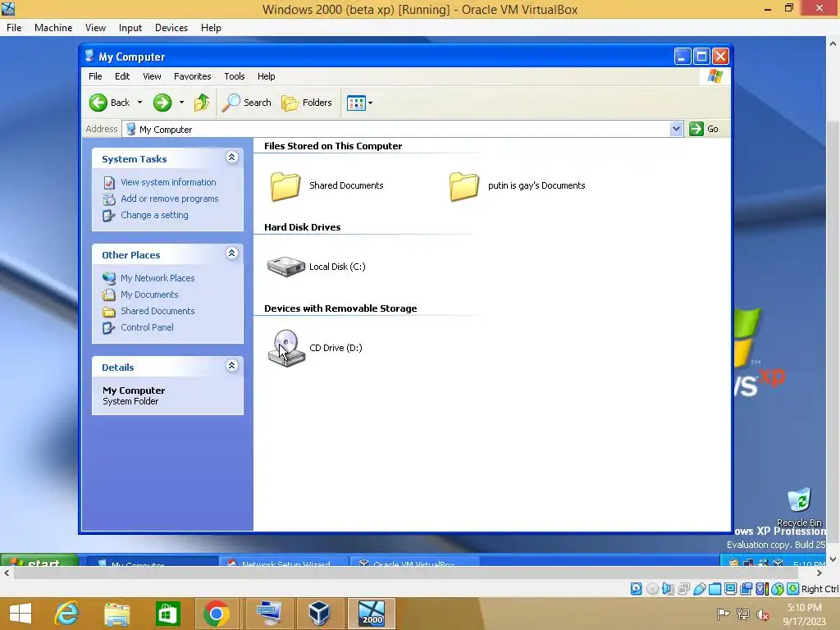Click VirtualBox display indicator icon
840x630 pixels.
730,589
